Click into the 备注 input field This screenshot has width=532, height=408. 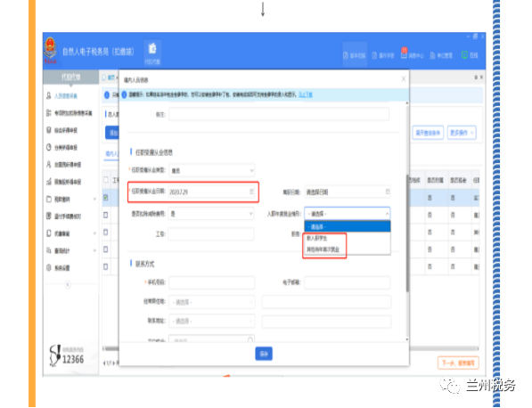(279, 114)
